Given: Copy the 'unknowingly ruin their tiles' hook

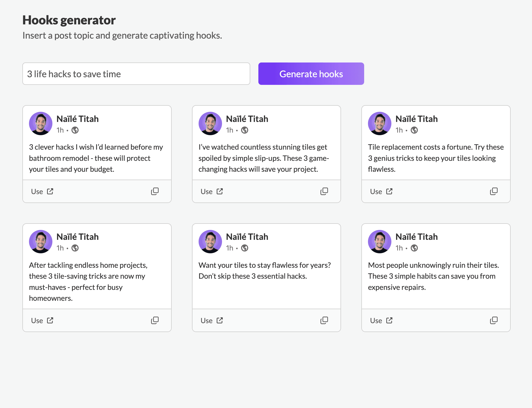Looking at the screenshot, I should pos(494,320).
